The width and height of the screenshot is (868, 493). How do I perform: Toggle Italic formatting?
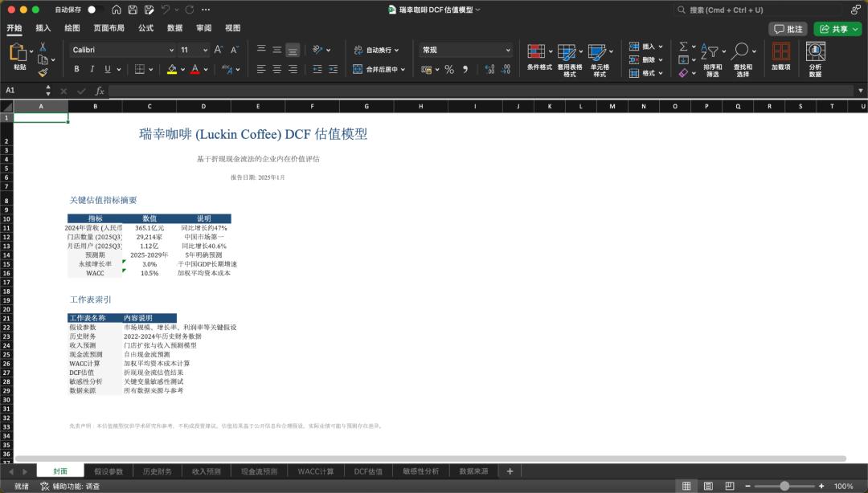92,69
